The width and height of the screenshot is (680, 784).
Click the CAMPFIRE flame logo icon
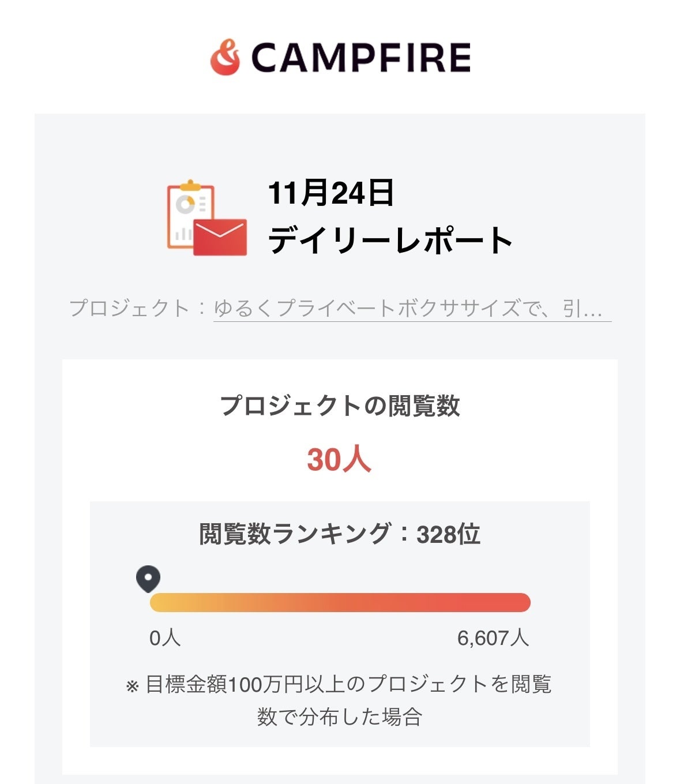coord(225,57)
